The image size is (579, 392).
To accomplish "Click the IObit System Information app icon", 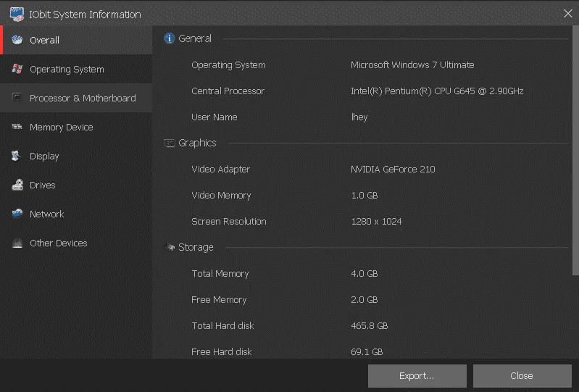I will pyautogui.click(x=17, y=14).
